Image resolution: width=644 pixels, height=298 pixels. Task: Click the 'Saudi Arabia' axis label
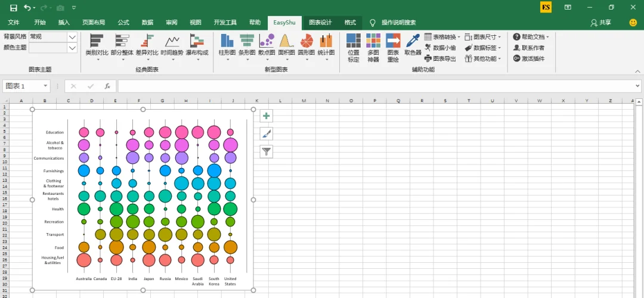tap(197, 281)
